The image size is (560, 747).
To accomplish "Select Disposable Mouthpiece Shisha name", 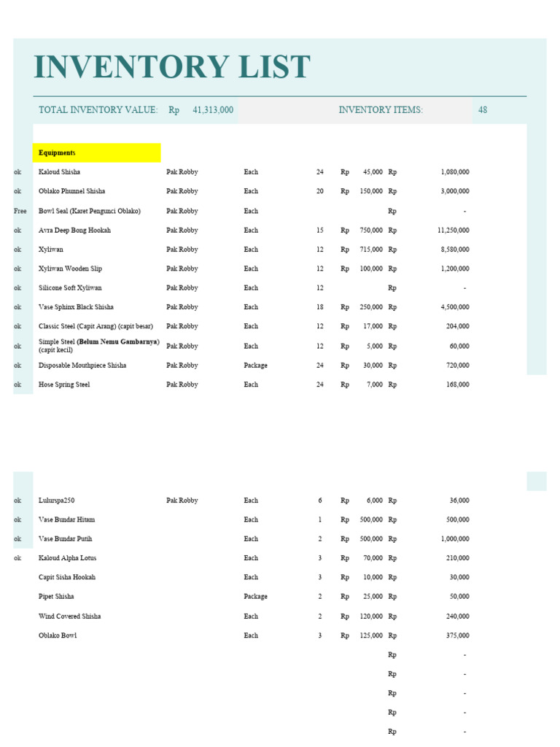I will coord(82,365).
